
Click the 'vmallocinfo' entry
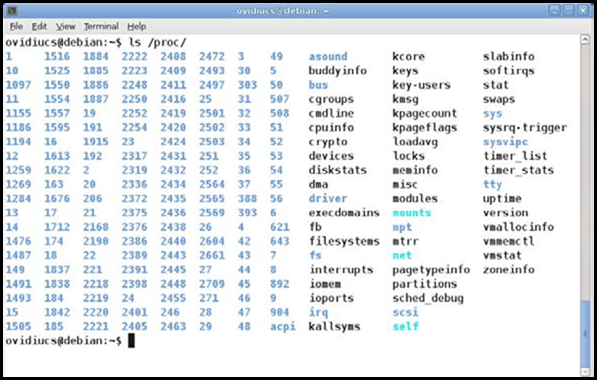518,227
